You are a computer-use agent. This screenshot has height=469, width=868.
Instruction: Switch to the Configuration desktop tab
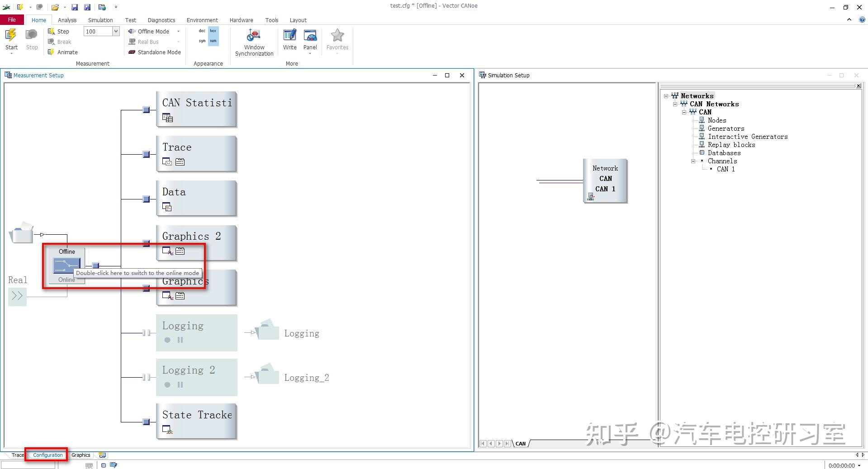(x=48, y=455)
